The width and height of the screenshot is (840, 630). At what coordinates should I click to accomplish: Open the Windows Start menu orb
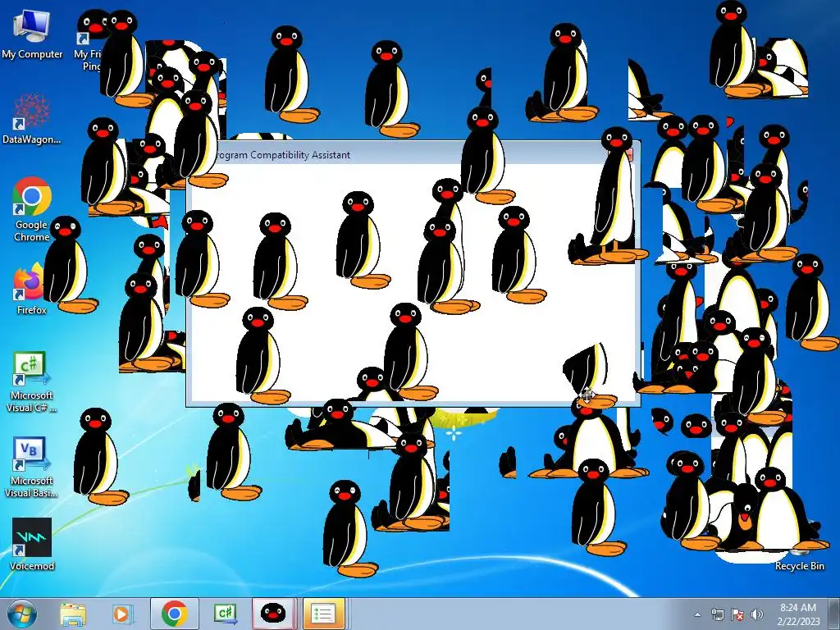coord(22,614)
